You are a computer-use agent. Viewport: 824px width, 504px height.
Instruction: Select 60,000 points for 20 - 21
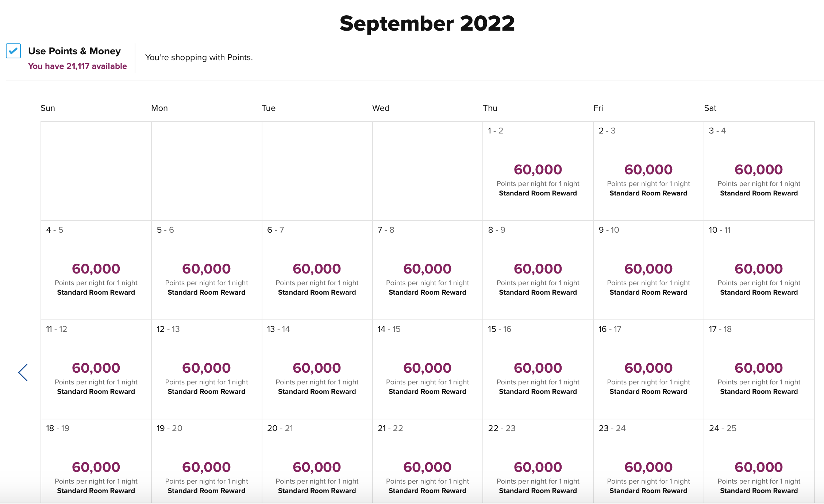[x=317, y=468]
